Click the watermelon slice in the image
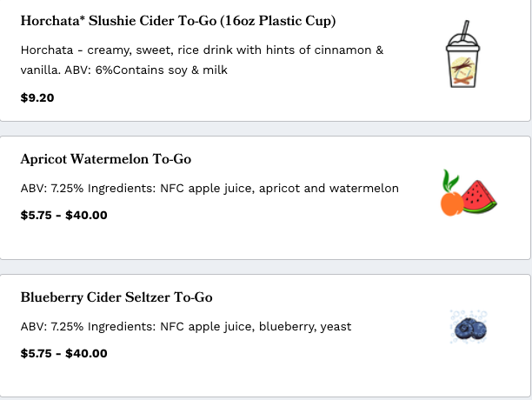 479,197
